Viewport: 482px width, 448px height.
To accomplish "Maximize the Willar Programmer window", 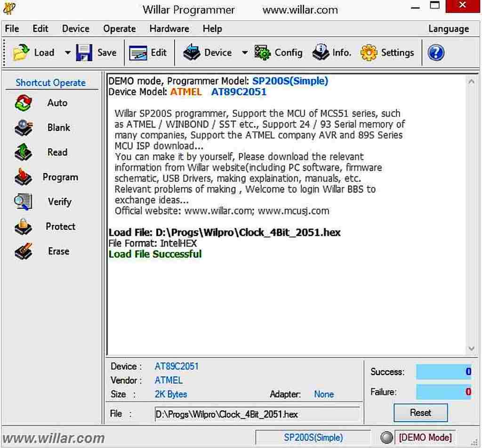I will coord(434,5).
